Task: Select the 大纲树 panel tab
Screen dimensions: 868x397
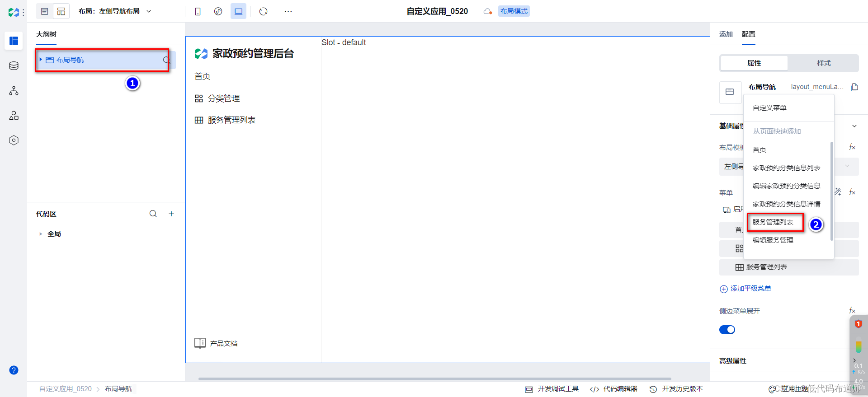Action: tap(46, 34)
